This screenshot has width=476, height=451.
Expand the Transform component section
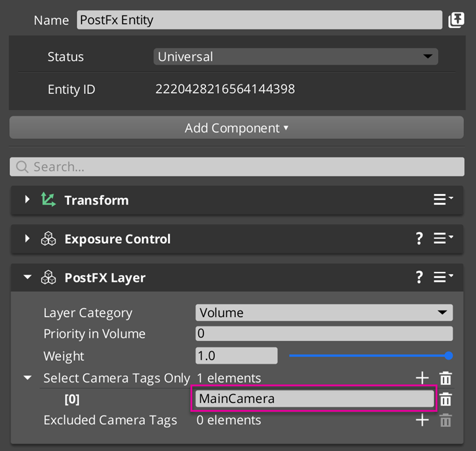pyautogui.click(x=27, y=200)
